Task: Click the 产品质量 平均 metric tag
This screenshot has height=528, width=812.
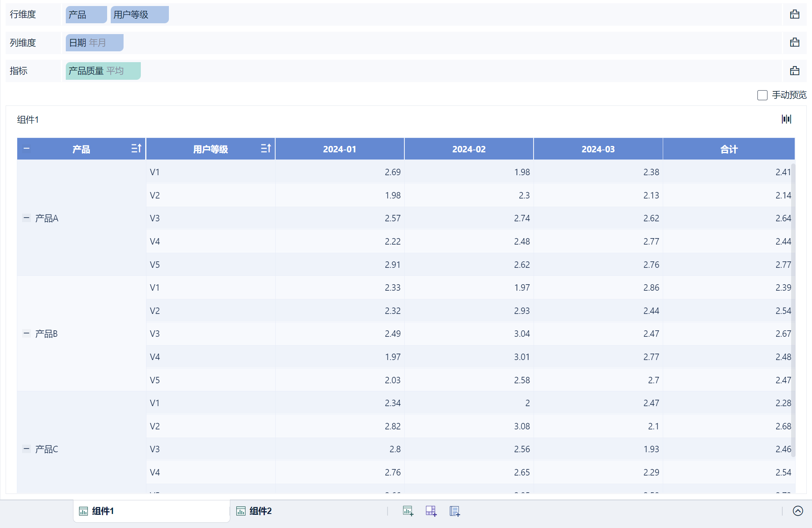Action: [103, 71]
